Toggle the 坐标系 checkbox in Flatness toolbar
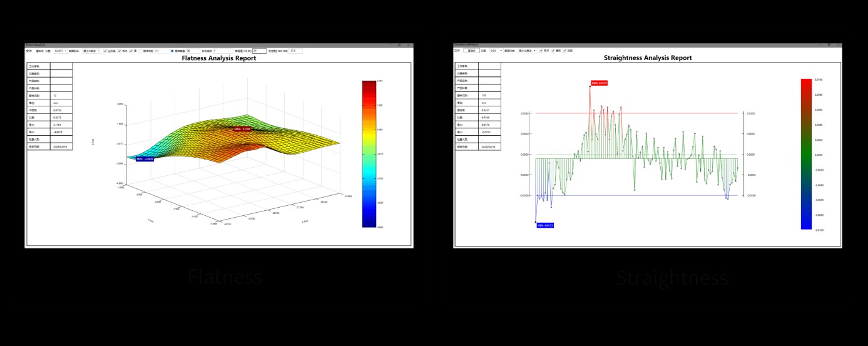The width and height of the screenshot is (868, 346). (x=105, y=51)
